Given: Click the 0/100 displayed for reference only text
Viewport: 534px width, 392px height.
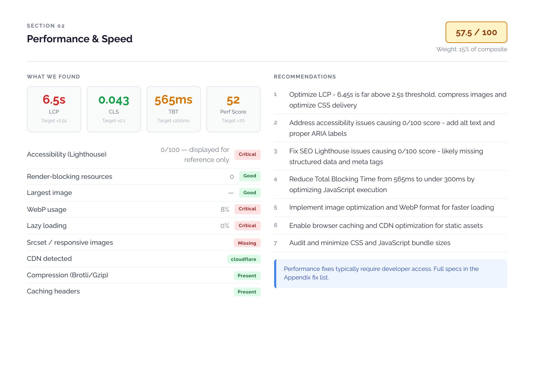Looking at the screenshot, I should point(195,154).
